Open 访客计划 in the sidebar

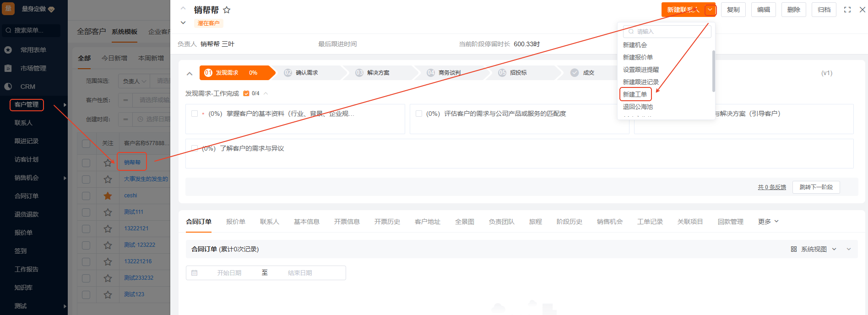(x=27, y=159)
